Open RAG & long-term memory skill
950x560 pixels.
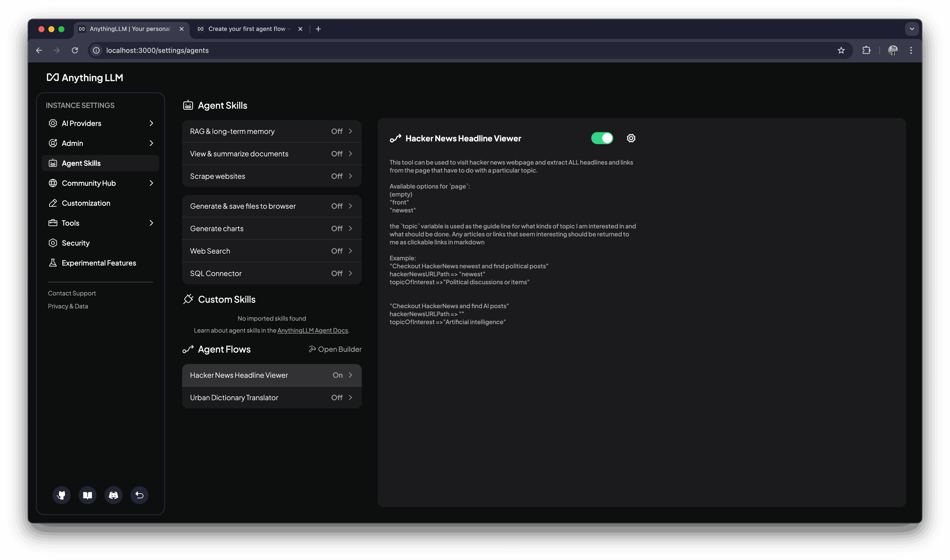[271, 131]
